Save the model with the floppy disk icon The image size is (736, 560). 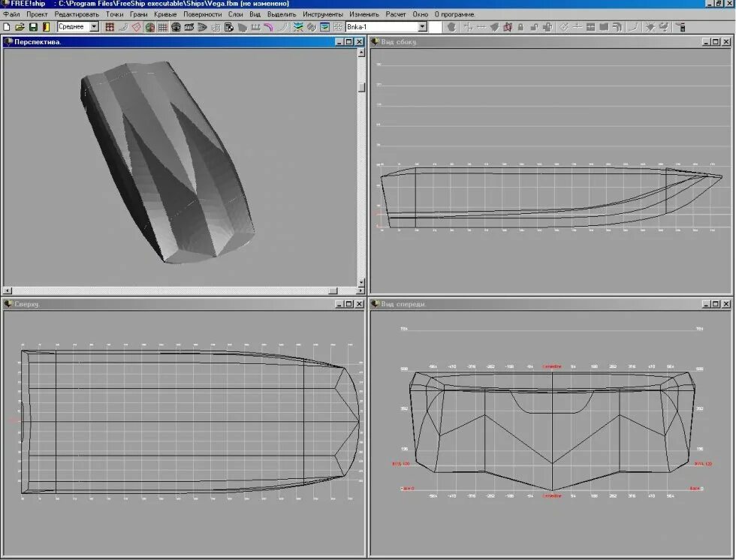pyautogui.click(x=33, y=27)
